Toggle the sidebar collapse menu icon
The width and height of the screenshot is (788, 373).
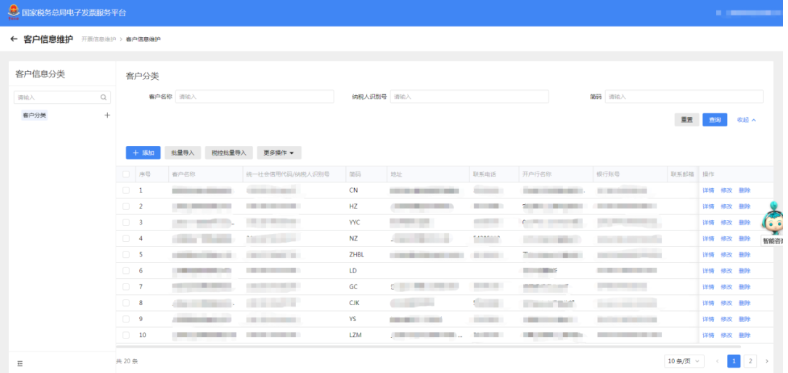20,363
